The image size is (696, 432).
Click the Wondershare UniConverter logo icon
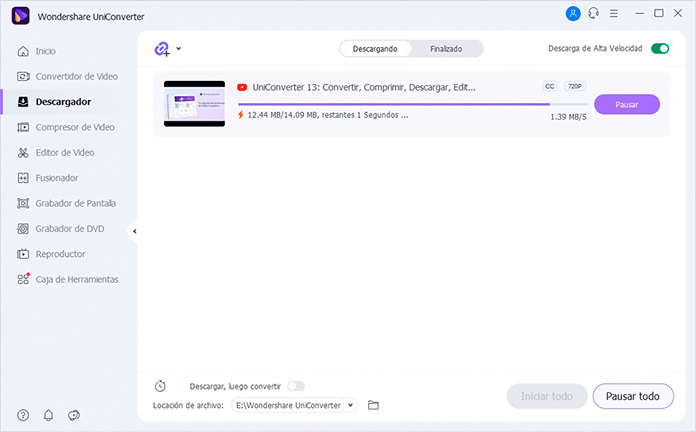point(20,16)
